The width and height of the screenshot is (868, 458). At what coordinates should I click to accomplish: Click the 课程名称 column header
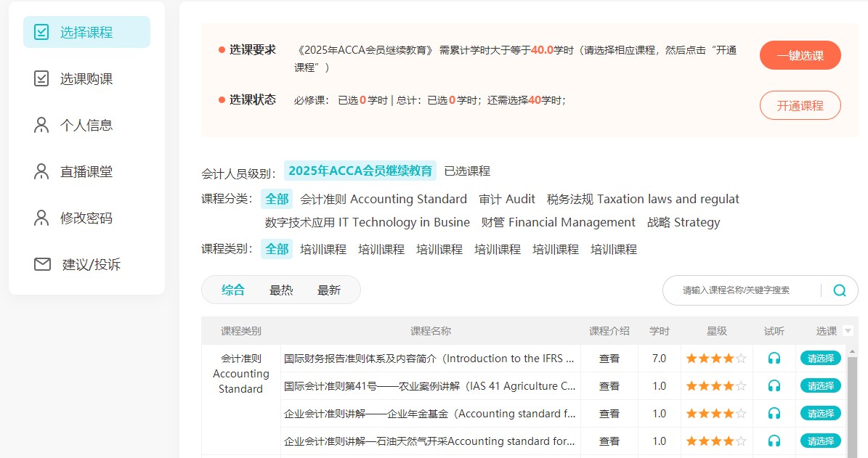click(431, 331)
